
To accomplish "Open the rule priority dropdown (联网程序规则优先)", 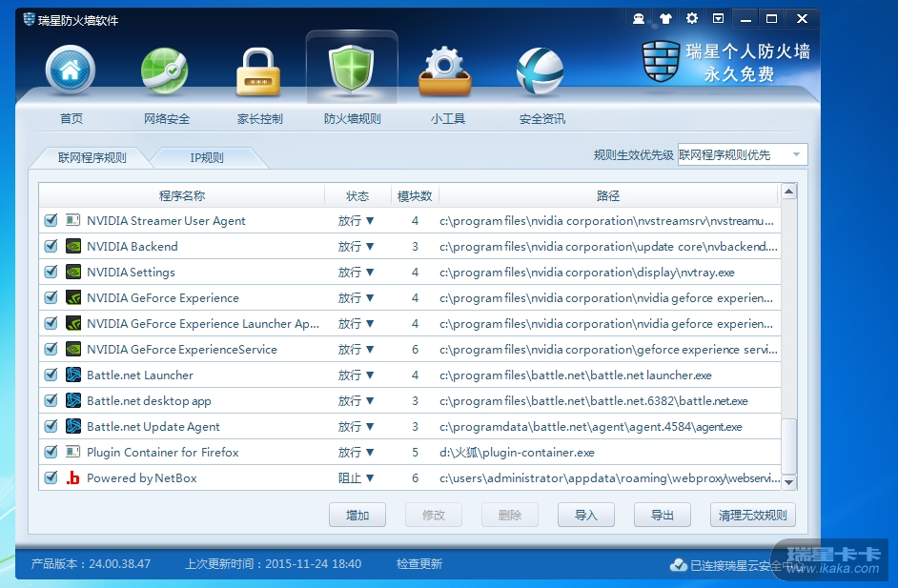I will pos(743,154).
